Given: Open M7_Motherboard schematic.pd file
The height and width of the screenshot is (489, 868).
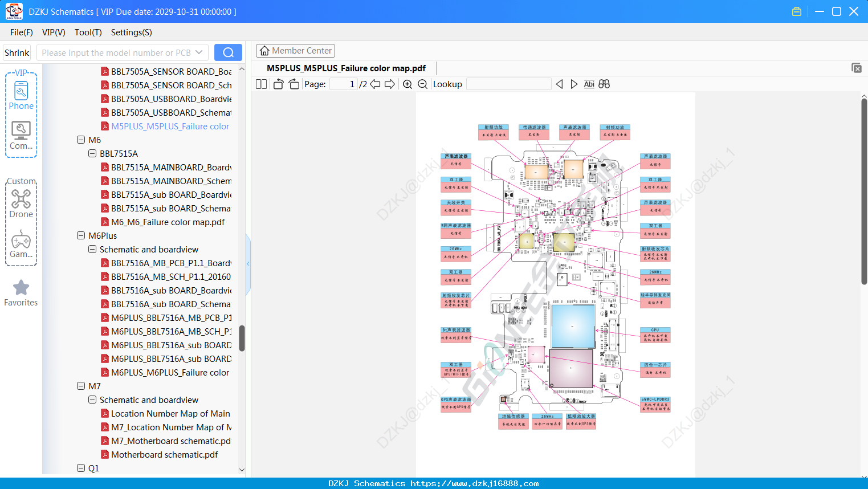Looking at the screenshot, I should (172, 441).
